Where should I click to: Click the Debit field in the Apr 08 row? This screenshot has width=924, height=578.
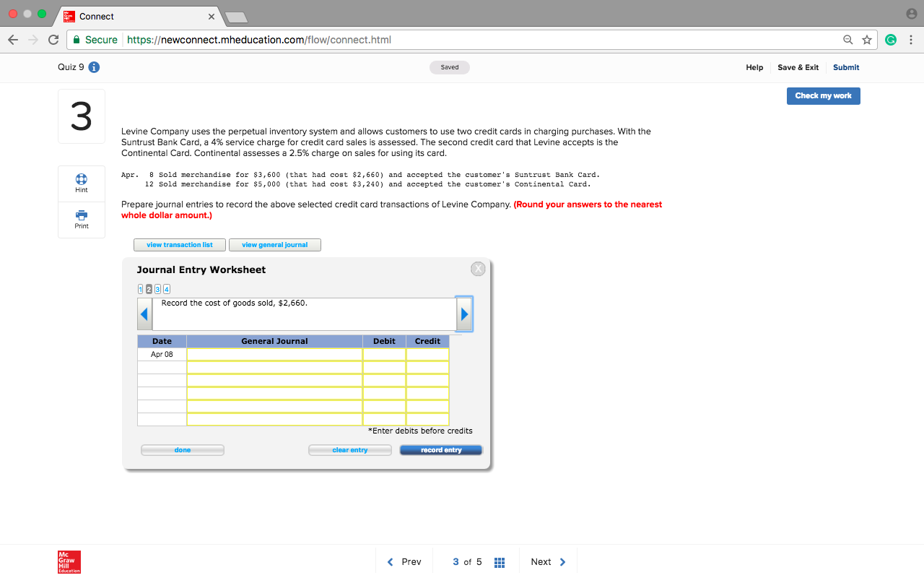click(384, 354)
